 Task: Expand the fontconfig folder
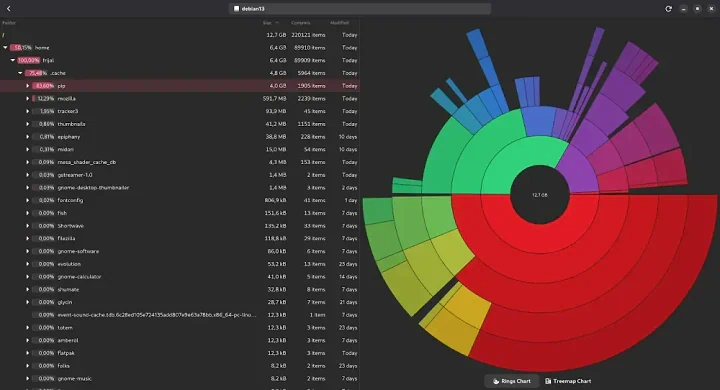(x=28, y=200)
